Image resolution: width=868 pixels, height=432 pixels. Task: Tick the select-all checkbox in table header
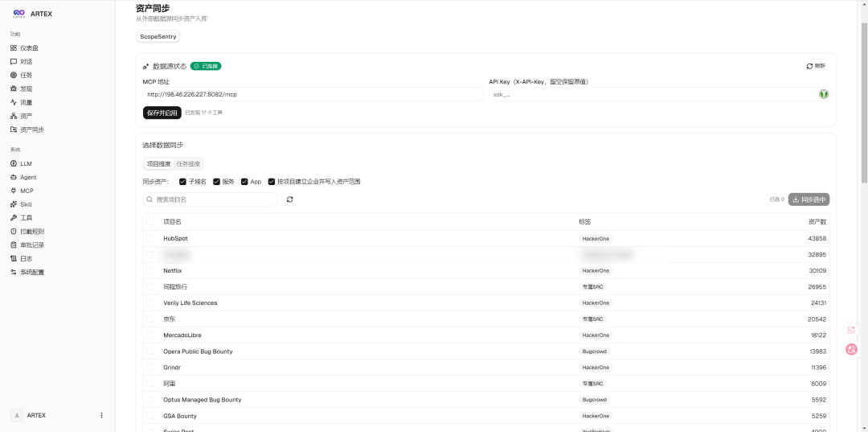(150, 222)
